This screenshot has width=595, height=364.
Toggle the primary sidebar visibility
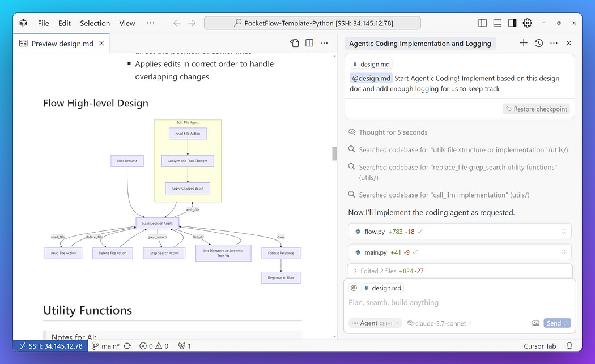(x=482, y=23)
